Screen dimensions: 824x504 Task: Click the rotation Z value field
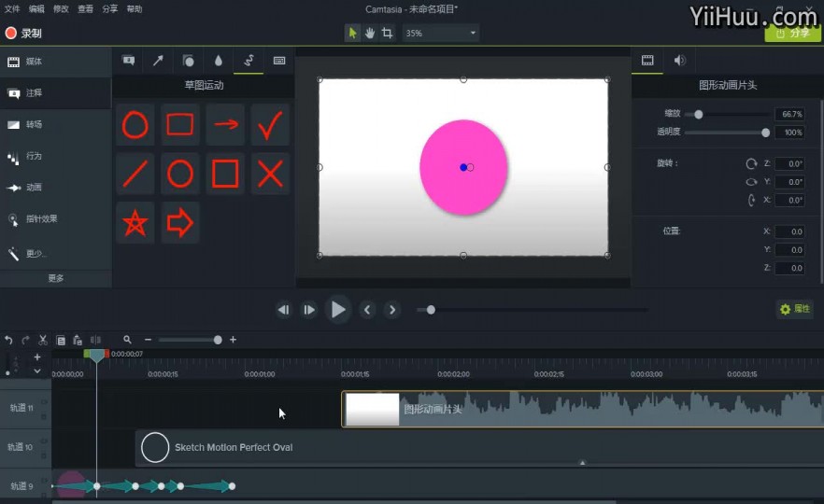[x=789, y=164]
